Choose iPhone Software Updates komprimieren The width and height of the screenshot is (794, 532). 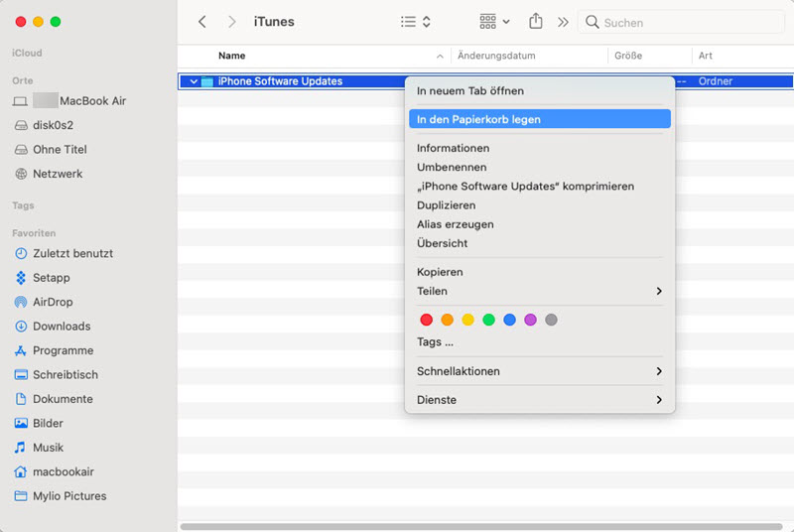[x=540, y=187]
